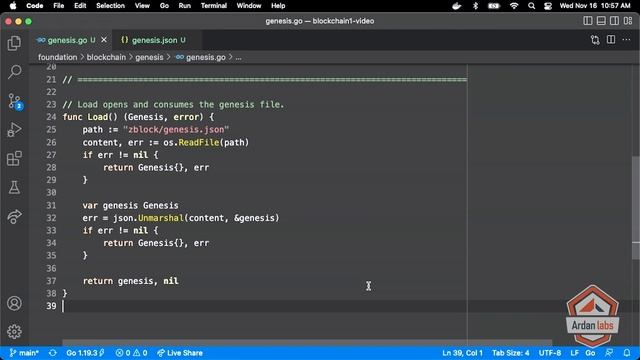
Task: Open the Edit menu
Action: (x=80, y=6)
